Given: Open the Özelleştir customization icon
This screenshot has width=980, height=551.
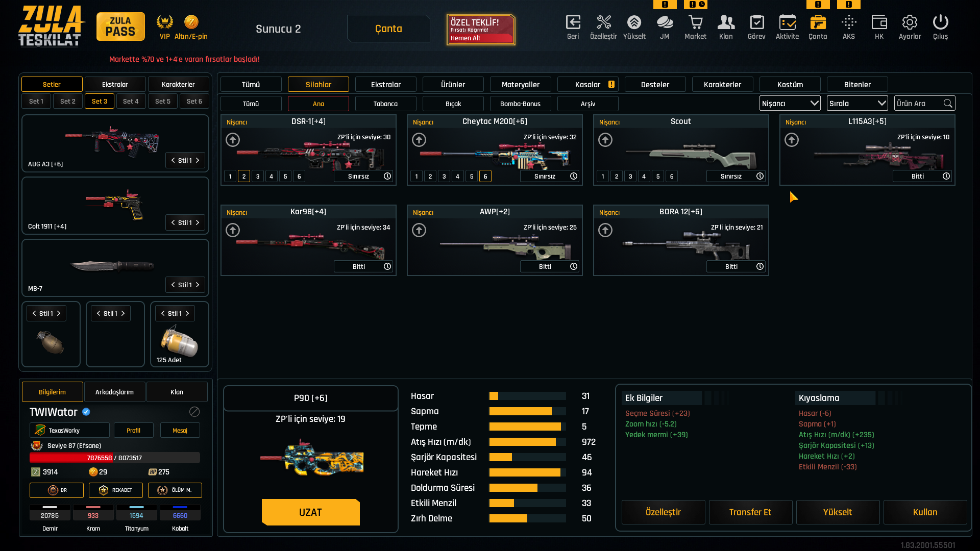Looking at the screenshot, I should point(603,27).
